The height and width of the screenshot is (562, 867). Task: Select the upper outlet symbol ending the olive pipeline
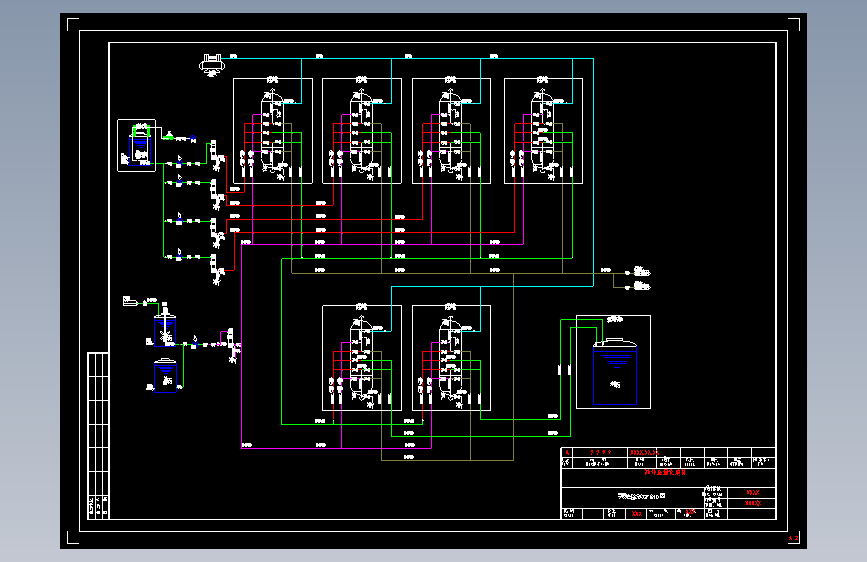(x=641, y=272)
